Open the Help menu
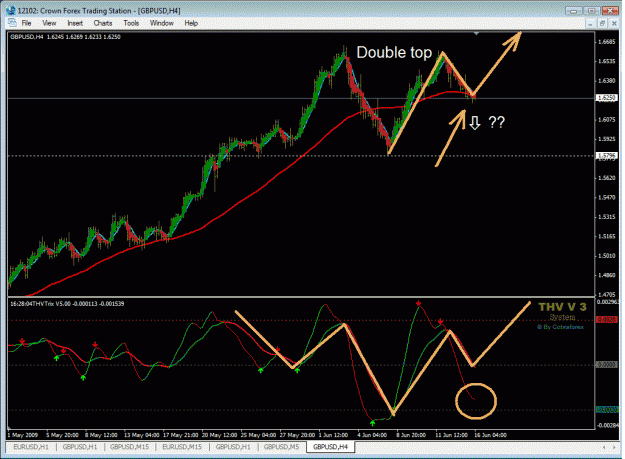The height and width of the screenshot is (459, 625). [x=191, y=23]
